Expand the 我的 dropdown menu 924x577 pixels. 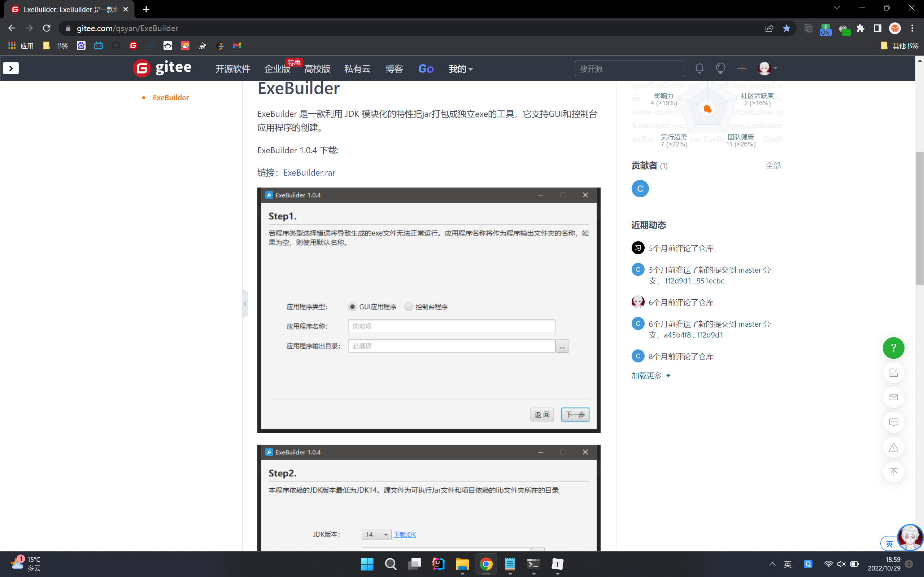[x=461, y=69]
